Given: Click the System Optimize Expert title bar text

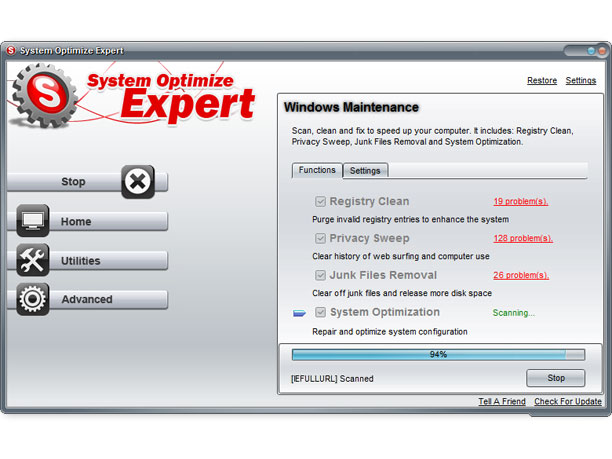Looking at the screenshot, I should coord(72,51).
